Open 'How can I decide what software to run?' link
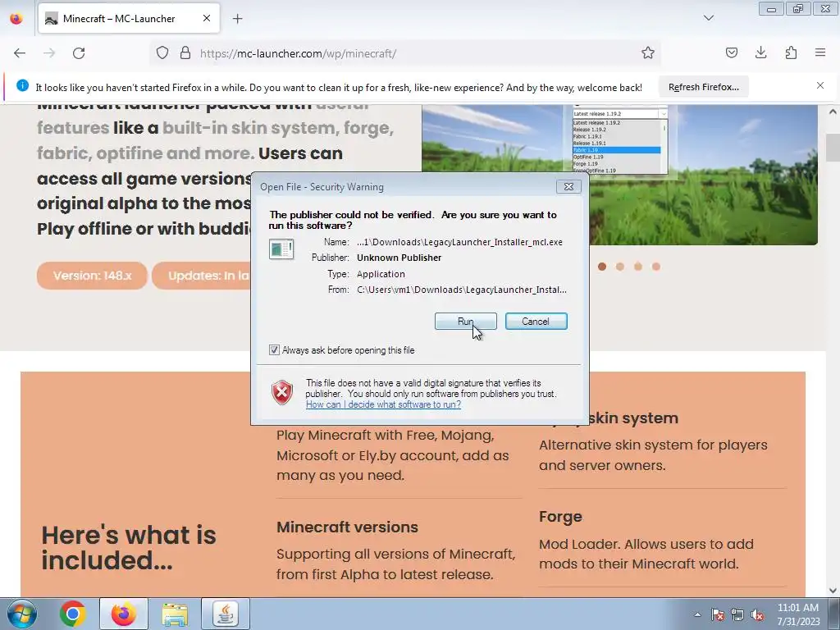The image size is (840, 630). tap(384, 404)
